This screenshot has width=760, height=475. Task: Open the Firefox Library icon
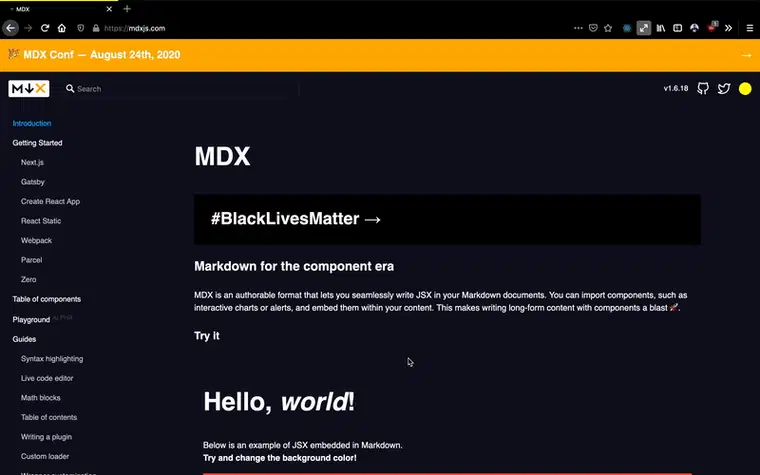661,28
